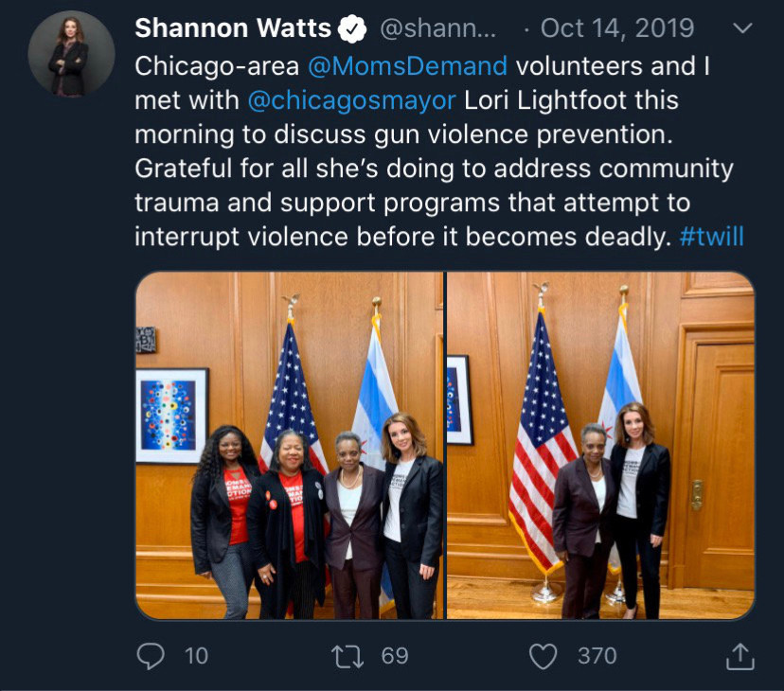Open the @MomsDemand mention link
Screen dimensions: 784x691
407,66
